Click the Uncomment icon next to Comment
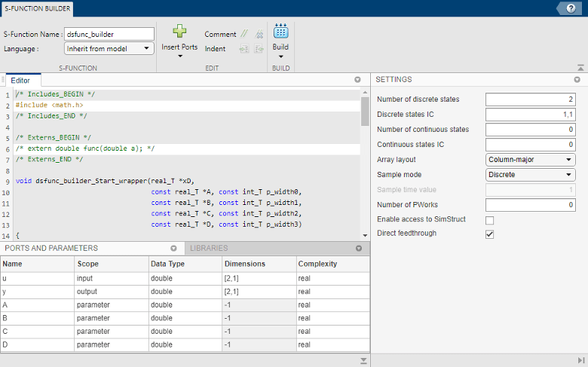 [259, 35]
